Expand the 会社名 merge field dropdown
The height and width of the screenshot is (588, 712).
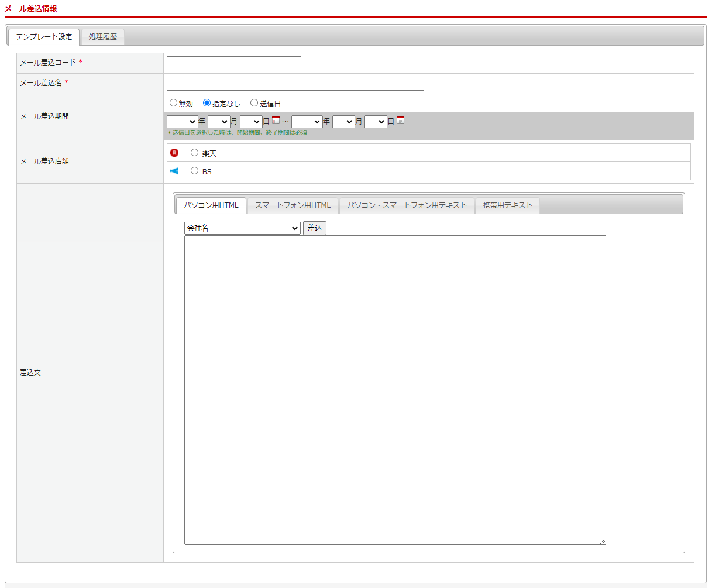(x=242, y=228)
